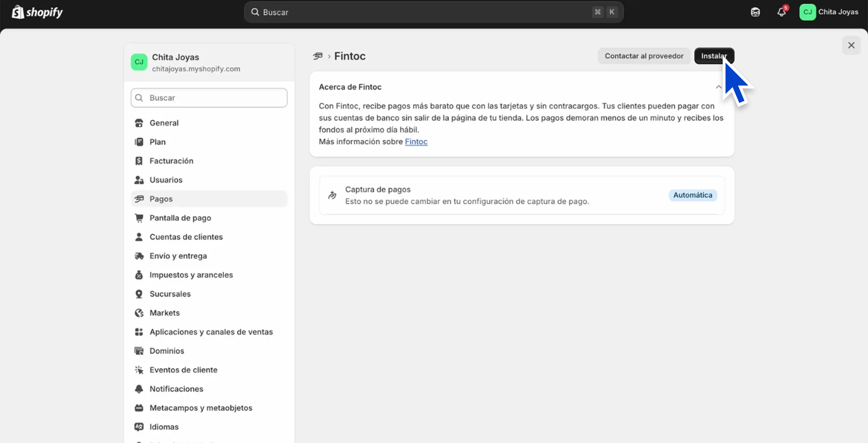
Task: Open the notifications bell
Action: coord(781,12)
